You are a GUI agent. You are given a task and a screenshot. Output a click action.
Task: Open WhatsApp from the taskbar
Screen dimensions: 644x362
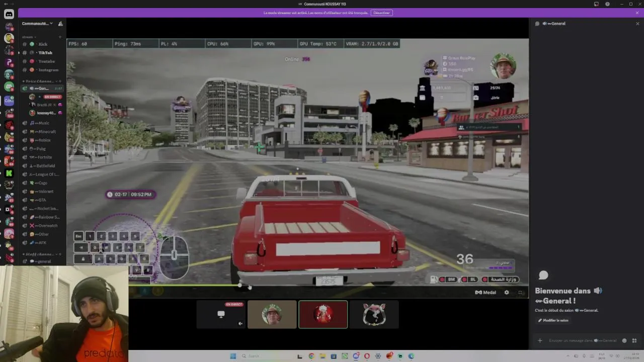[x=345, y=356]
